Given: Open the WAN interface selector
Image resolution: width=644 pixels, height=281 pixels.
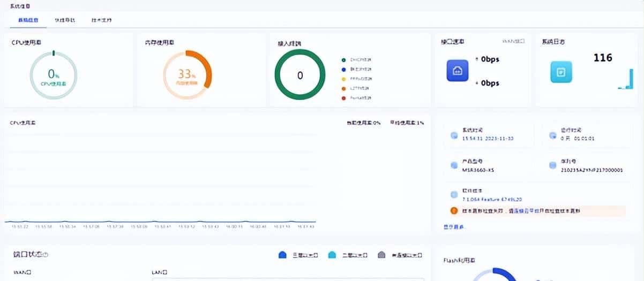Looking at the screenshot, I should point(513,41).
